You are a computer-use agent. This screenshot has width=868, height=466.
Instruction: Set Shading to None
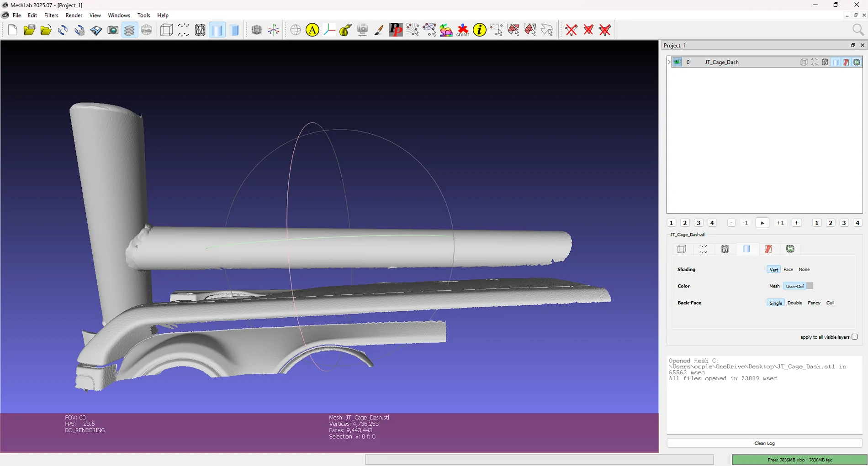804,269
